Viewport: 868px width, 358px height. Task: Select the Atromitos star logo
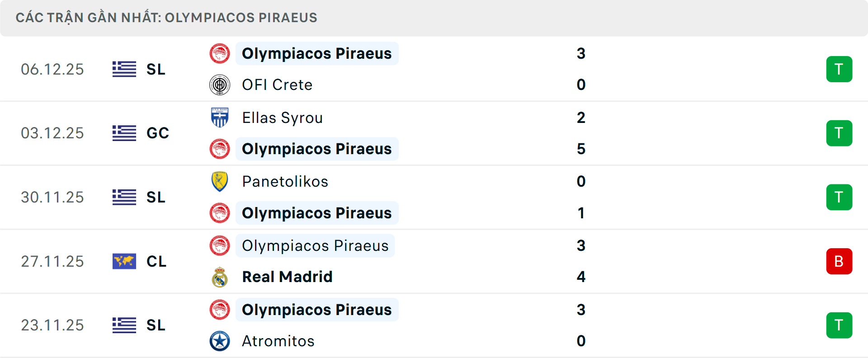(220, 341)
